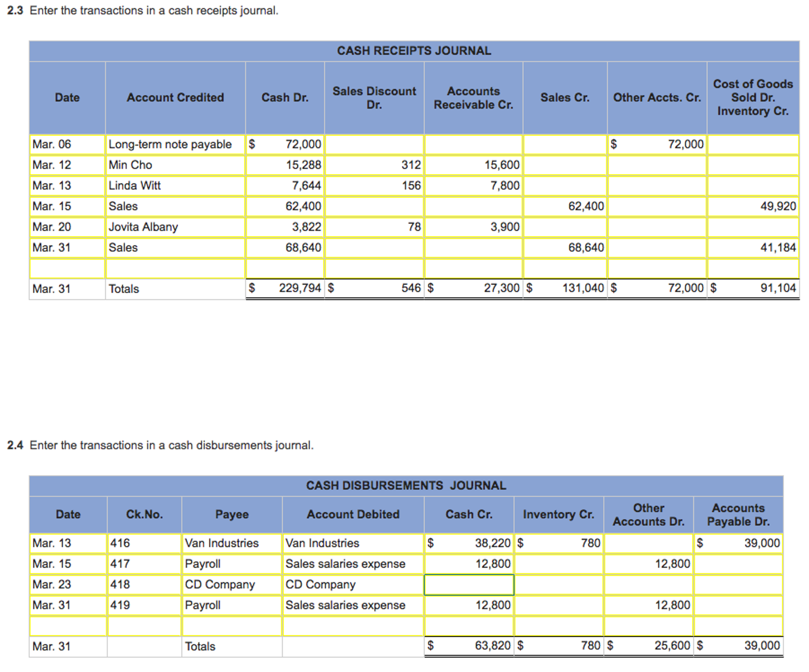
Task: Select the CD Company account debited cell
Action: [353, 585]
